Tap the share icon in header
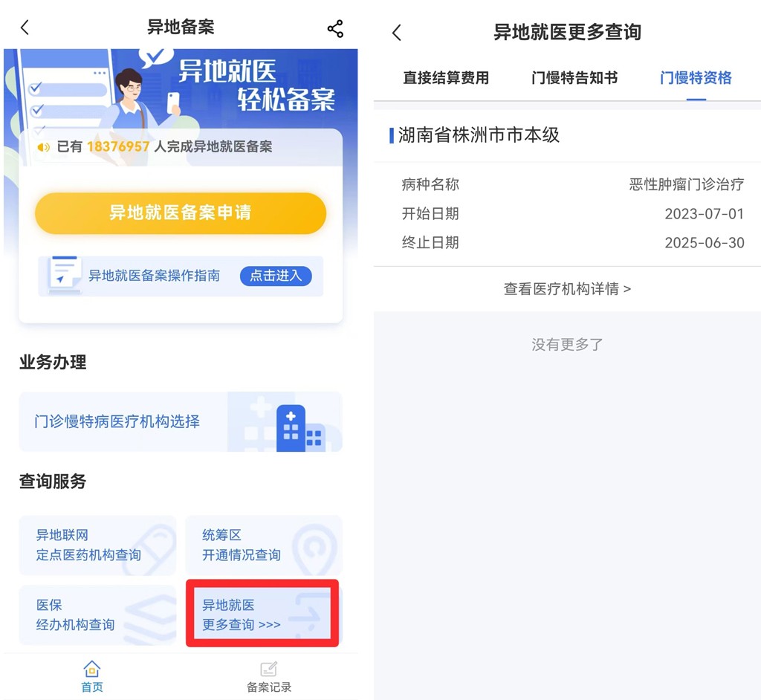 335,29
